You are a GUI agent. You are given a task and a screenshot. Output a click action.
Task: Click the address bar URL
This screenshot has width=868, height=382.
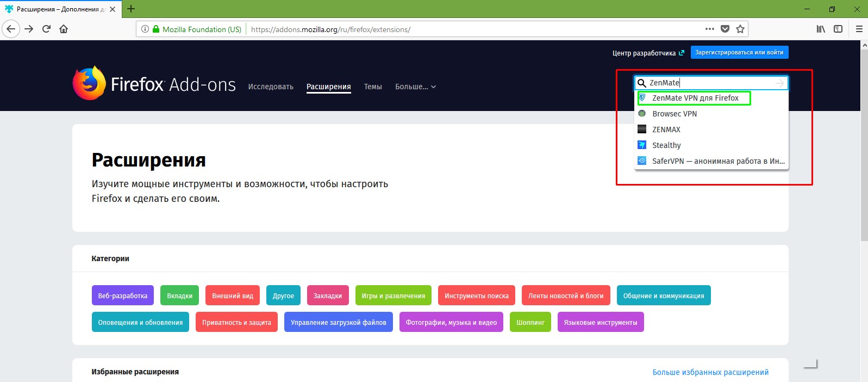tap(331, 29)
